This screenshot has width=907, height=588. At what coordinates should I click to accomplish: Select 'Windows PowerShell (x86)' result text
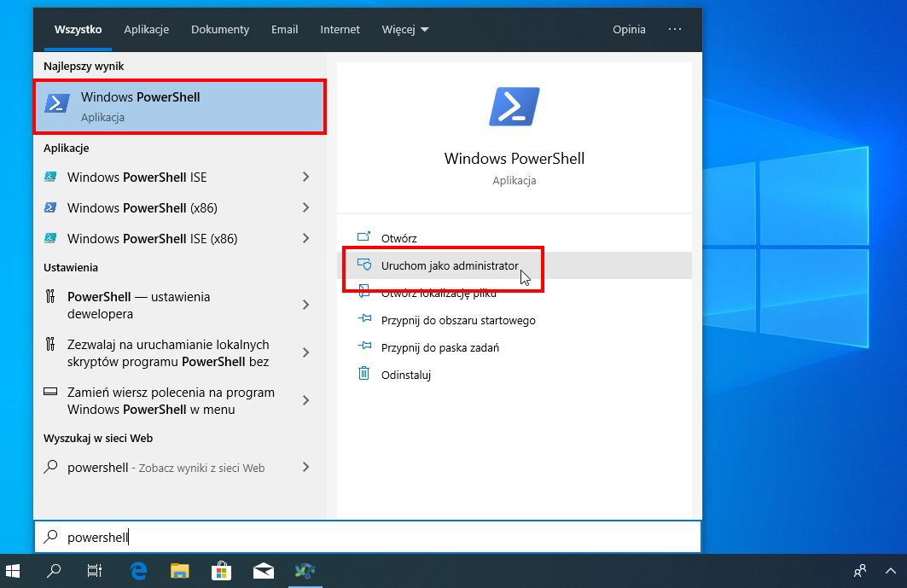(x=142, y=207)
